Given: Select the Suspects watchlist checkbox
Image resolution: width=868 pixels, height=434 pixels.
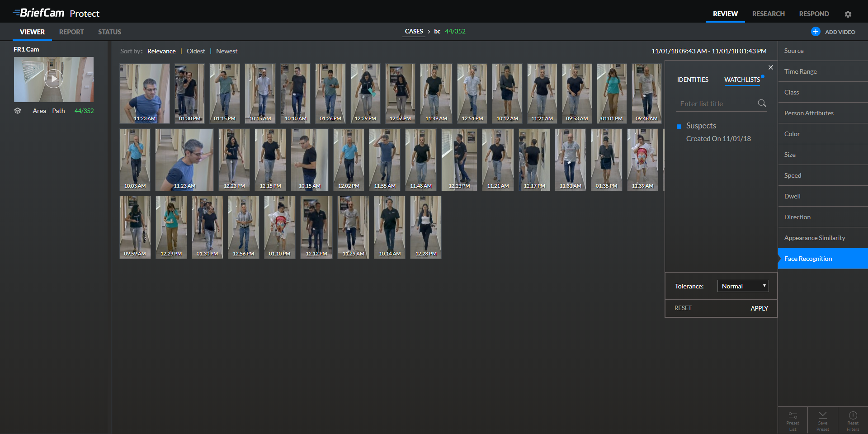Looking at the screenshot, I should click(679, 126).
